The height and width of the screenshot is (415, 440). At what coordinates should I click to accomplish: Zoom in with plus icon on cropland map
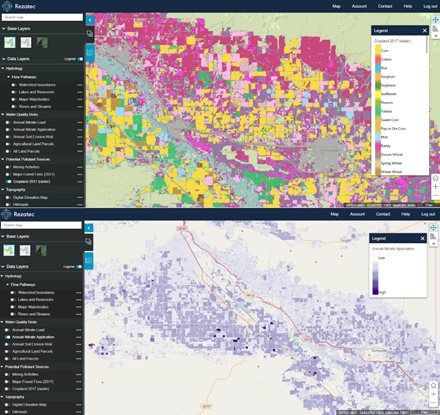pyautogui.click(x=435, y=187)
